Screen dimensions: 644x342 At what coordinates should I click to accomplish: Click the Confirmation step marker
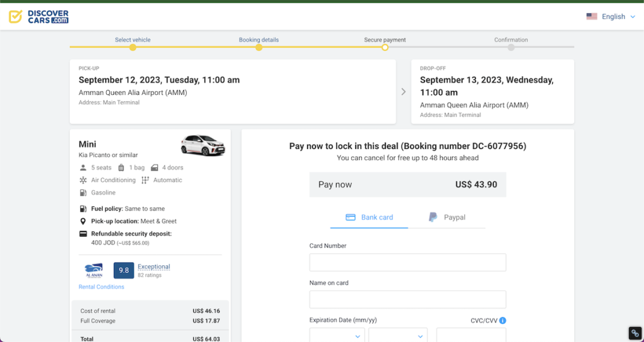tap(511, 48)
